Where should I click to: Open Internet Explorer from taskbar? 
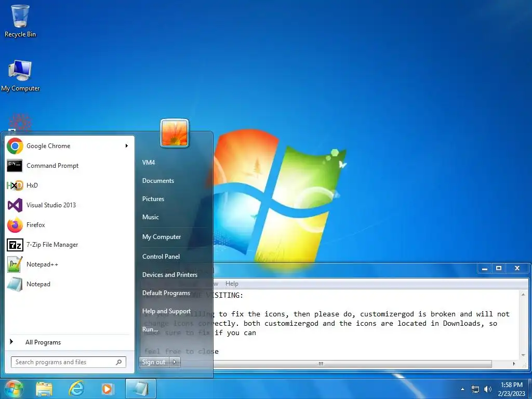(x=76, y=389)
